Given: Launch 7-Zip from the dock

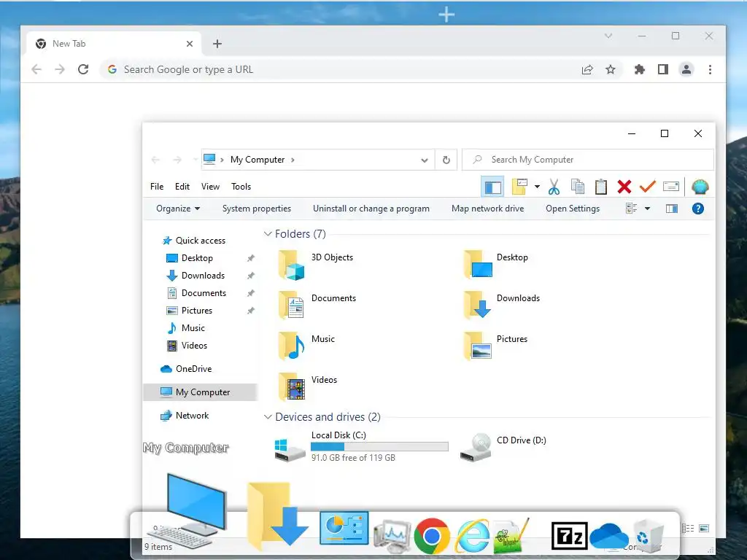Looking at the screenshot, I should click(569, 536).
